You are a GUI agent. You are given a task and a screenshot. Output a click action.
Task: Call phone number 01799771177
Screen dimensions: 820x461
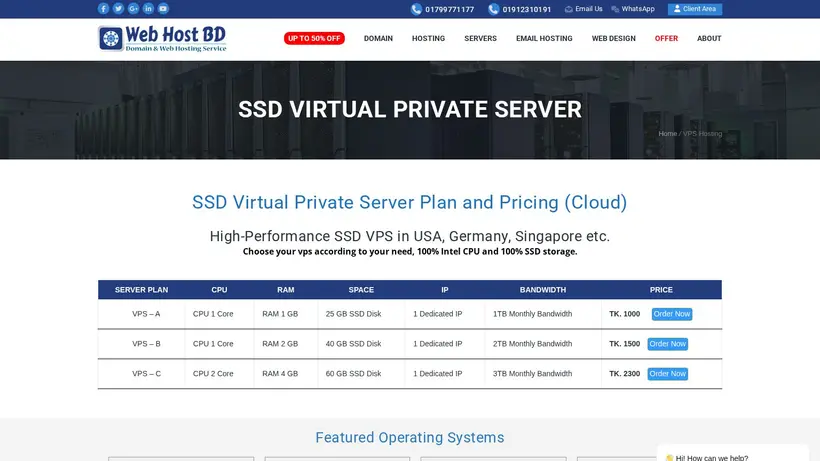[449, 9]
